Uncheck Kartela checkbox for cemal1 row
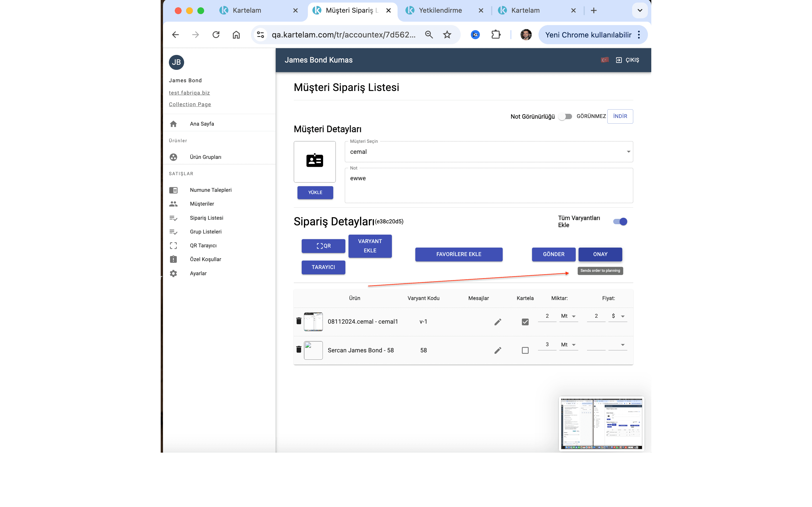This screenshot has width=812, height=507. pyautogui.click(x=525, y=322)
